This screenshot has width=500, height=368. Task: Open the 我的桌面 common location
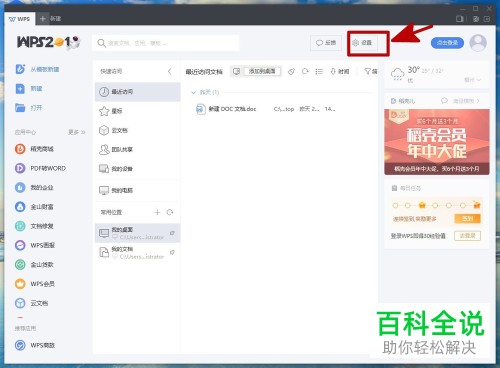(137, 233)
